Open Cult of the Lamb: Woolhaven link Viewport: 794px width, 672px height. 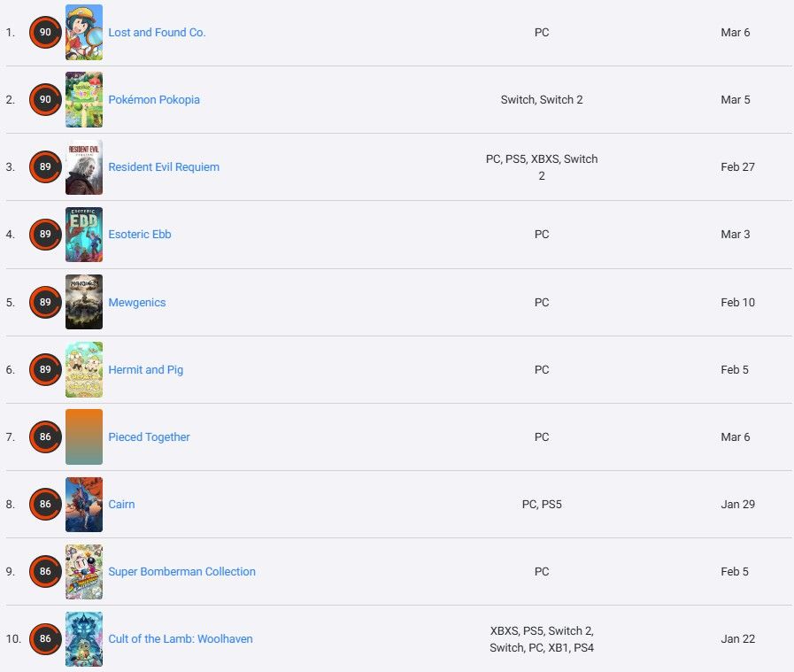coord(181,639)
